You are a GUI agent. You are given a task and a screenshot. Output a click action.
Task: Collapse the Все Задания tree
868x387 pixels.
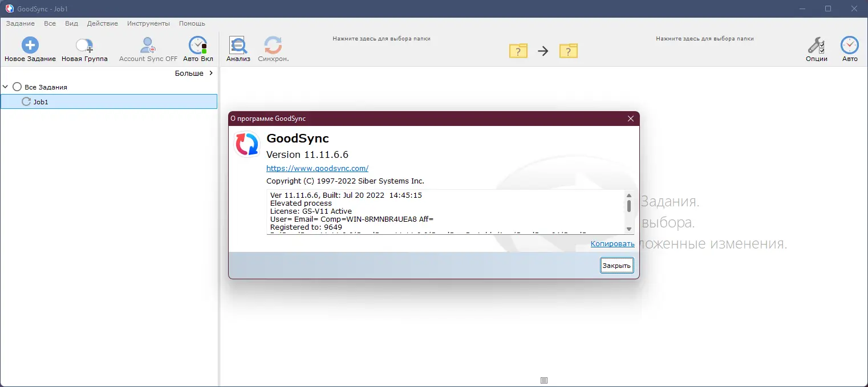tap(5, 87)
